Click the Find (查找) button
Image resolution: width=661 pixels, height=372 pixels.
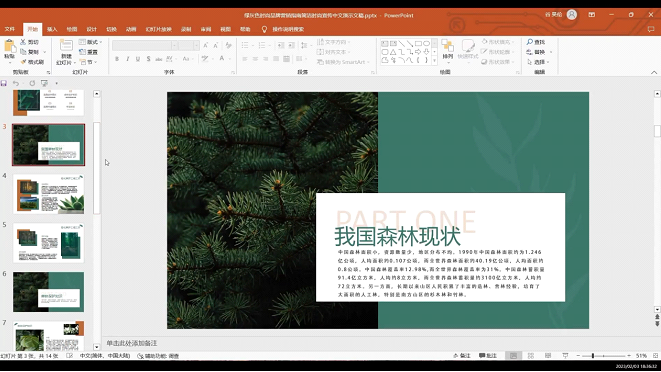pyautogui.click(x=536, y=42)
